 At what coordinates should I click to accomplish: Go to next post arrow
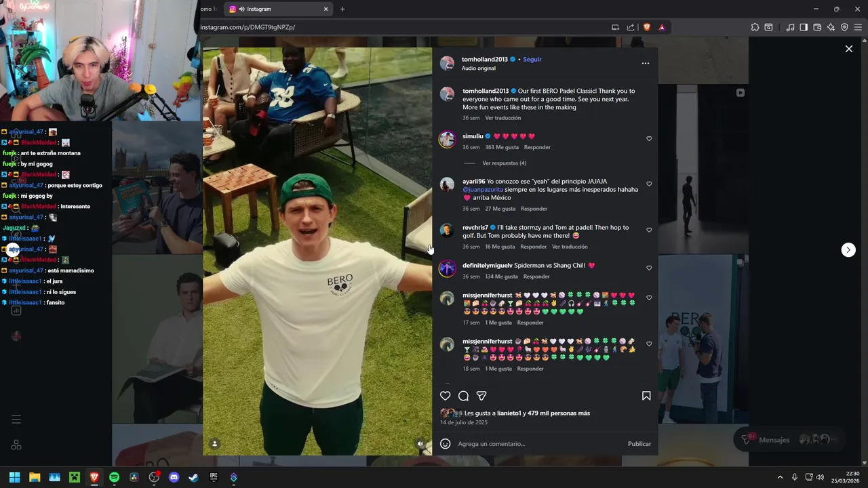848,250
